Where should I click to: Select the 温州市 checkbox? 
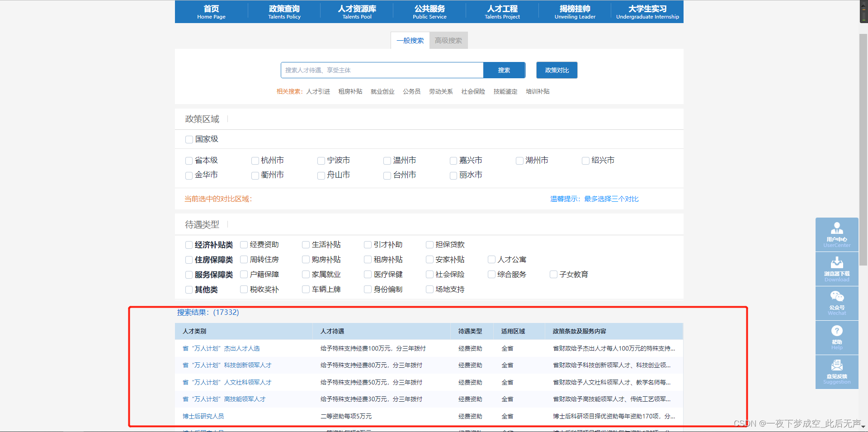(x=387, y=161)
